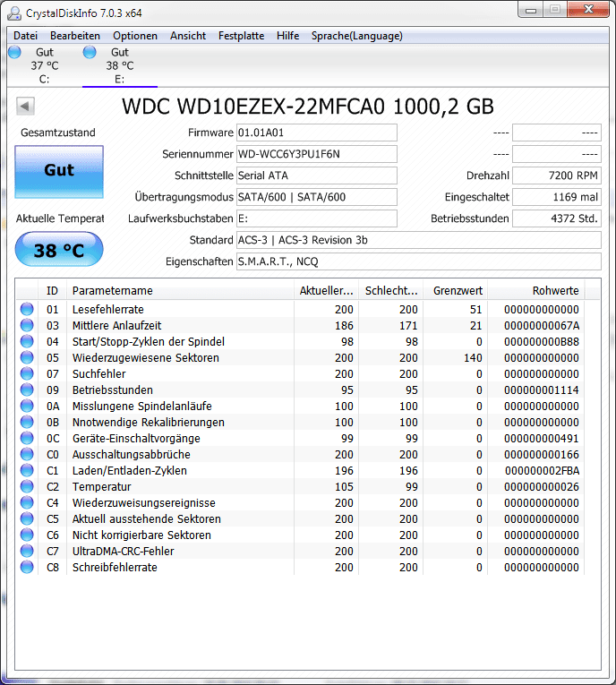Screen dimensions: 616x685
Task: Open the Festplatte menu
Action: (241, 36)
